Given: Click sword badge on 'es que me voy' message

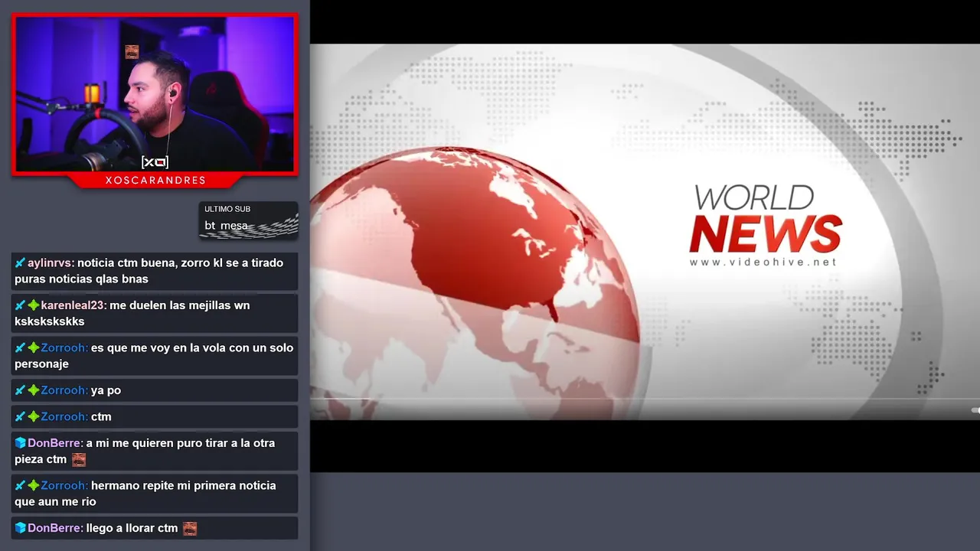Looking at the screenshot, I should (21, 348).
